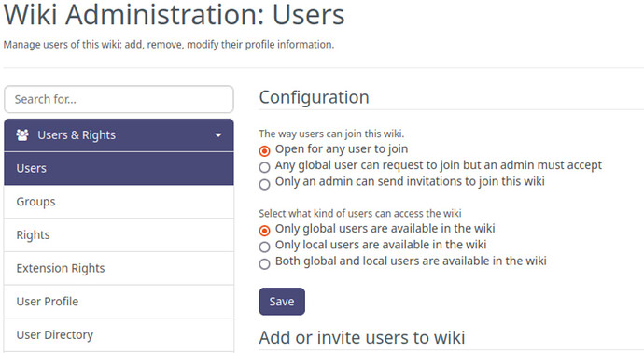This screenshot has width=644, height=353.
Task: Click the 'Only local users are available' label text
Action: [381, 245]
